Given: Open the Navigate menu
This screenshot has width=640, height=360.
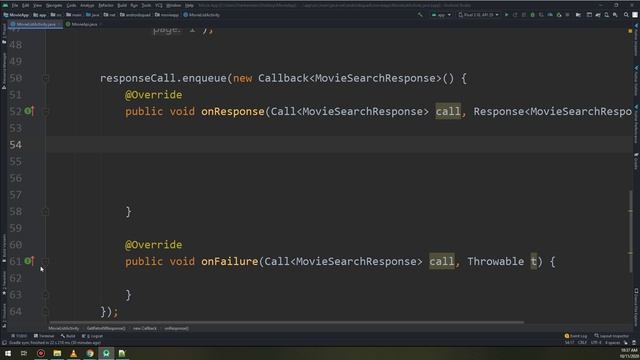Looking at the screenshot, I should coord(54,6).
